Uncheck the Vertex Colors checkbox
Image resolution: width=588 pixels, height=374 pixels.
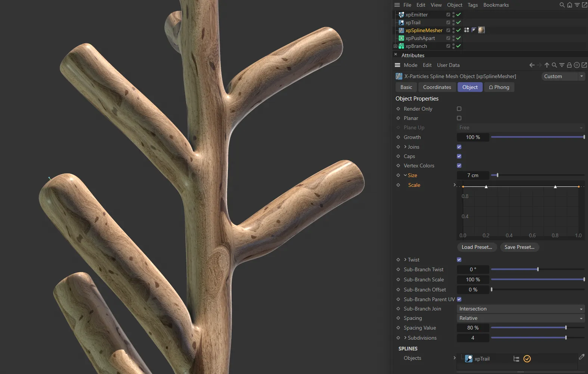click(x=459, y=166)
